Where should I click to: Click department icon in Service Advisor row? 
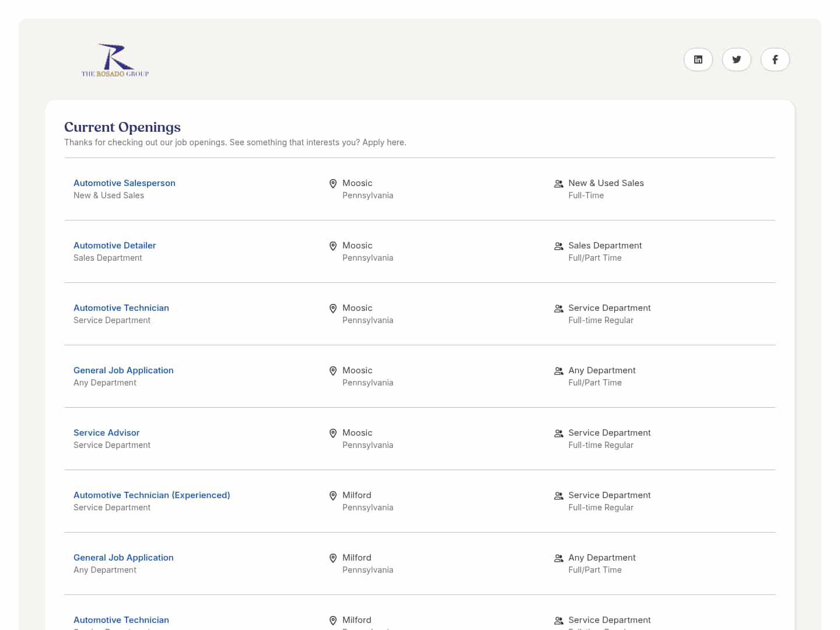coord(558,433)
